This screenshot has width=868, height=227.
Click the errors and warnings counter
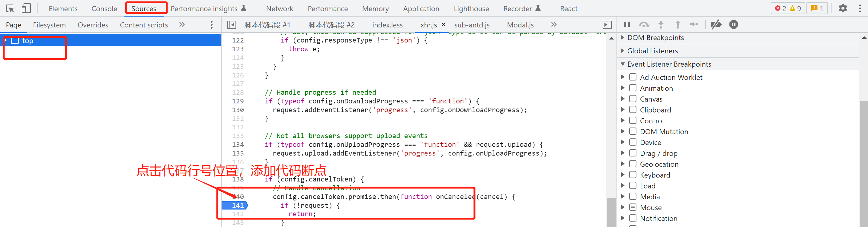pos(788,8)
